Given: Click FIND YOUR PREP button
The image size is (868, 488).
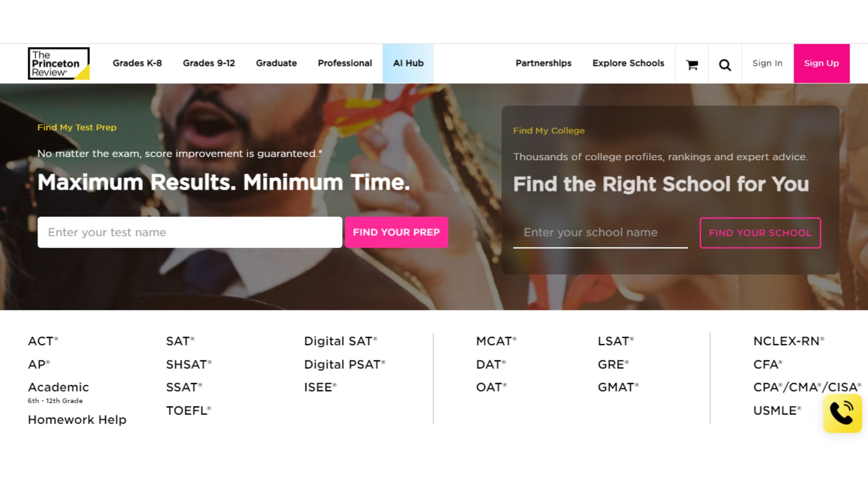Looking at the screenshot, I should pos(396,232).
